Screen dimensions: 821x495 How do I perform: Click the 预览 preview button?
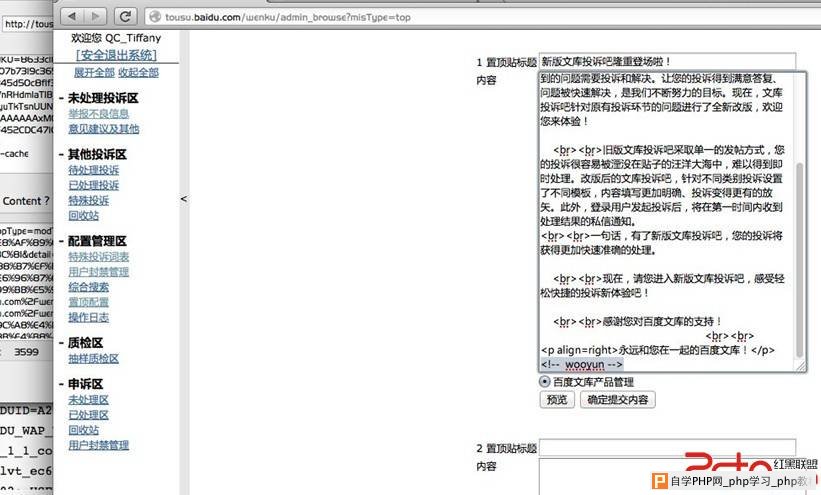pos(557,400)
